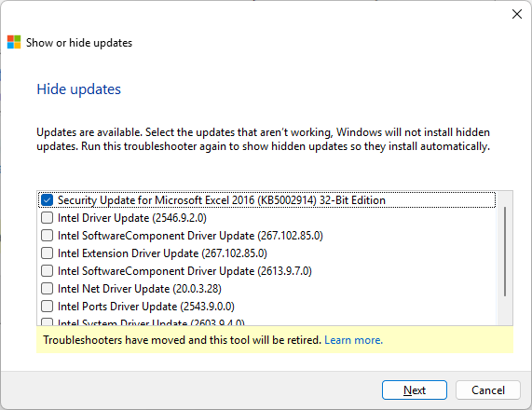
Task: Close the Show or hide updates dialog
Action: (x=517, y=14)
